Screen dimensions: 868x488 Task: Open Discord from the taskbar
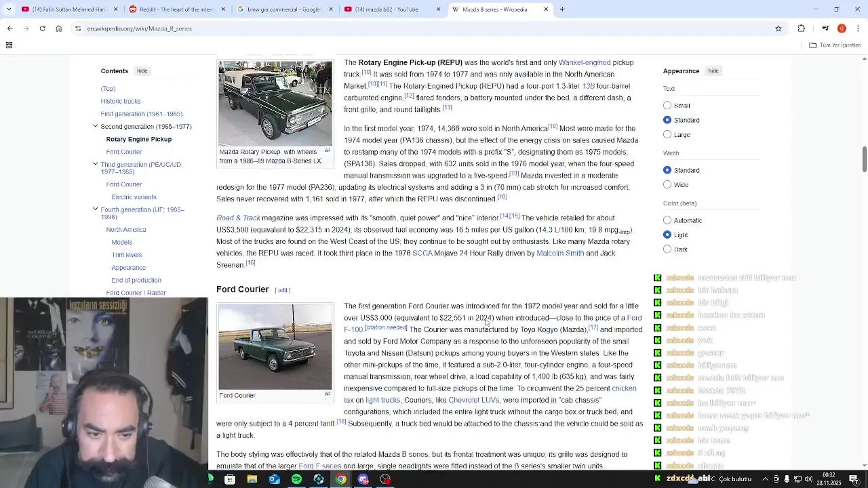pyautogui.click(x=363, y=479)
